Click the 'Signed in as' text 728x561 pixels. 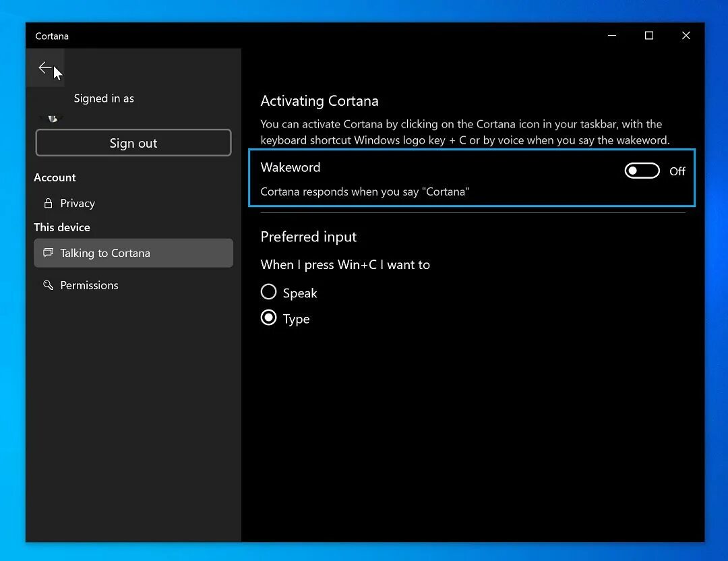click(104, 98)
